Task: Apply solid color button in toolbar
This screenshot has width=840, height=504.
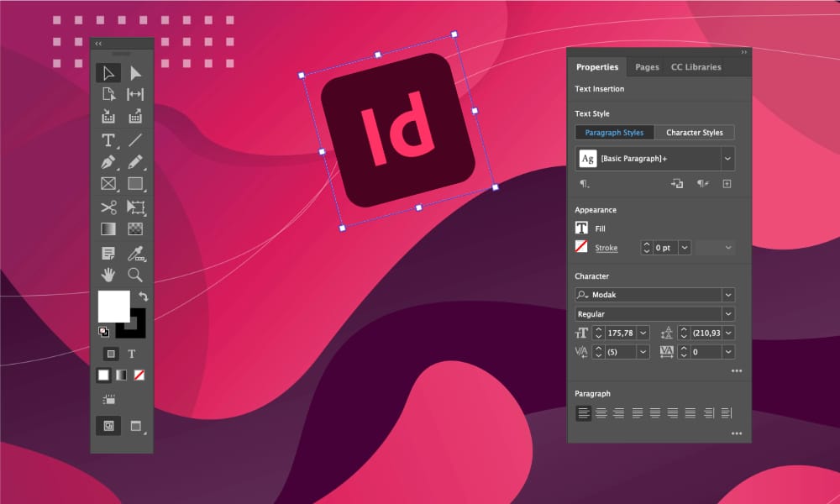Action: coord(103,375)
